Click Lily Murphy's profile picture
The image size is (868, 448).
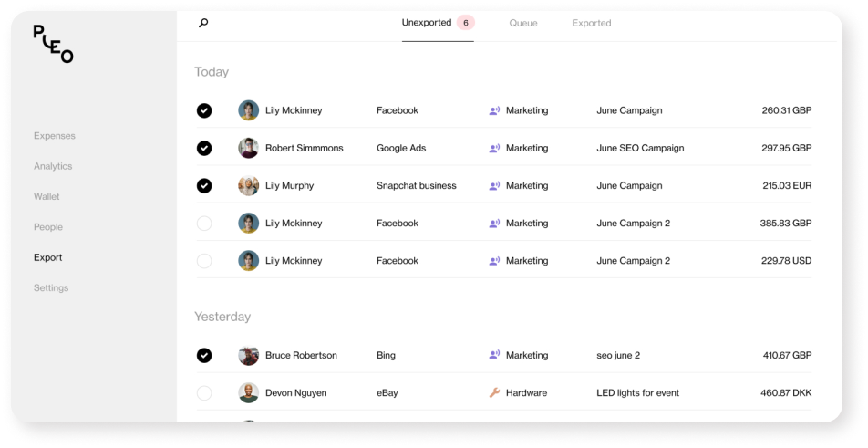(249, 185)
